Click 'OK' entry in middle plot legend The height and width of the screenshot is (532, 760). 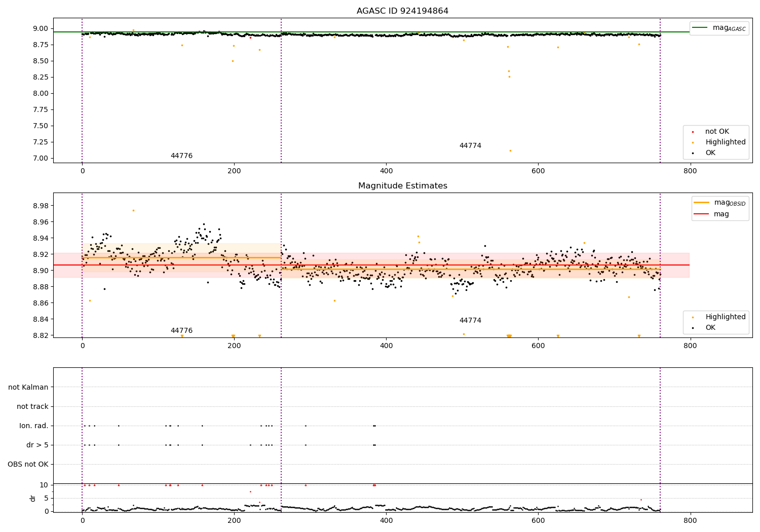tap(709, 328)
